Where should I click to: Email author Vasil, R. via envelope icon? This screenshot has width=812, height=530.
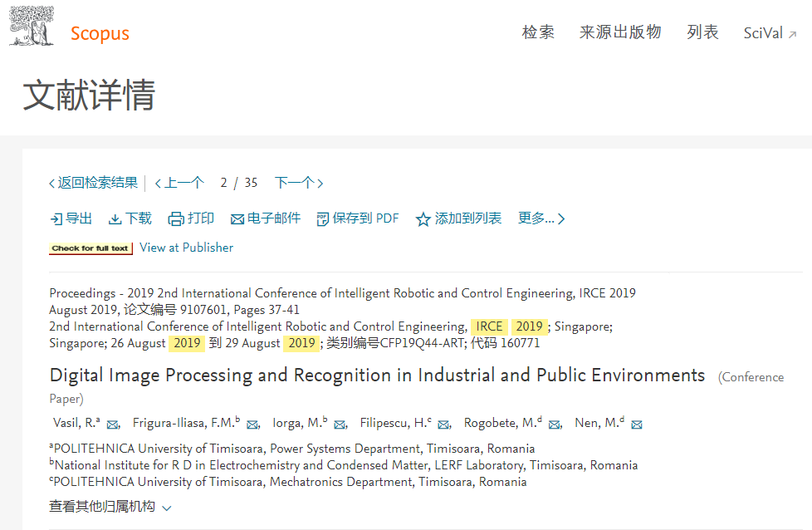(112, 424)
